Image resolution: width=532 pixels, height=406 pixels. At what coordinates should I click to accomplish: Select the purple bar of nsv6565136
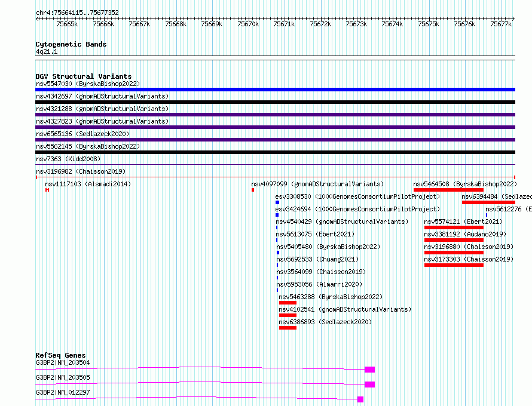(275, 140)
